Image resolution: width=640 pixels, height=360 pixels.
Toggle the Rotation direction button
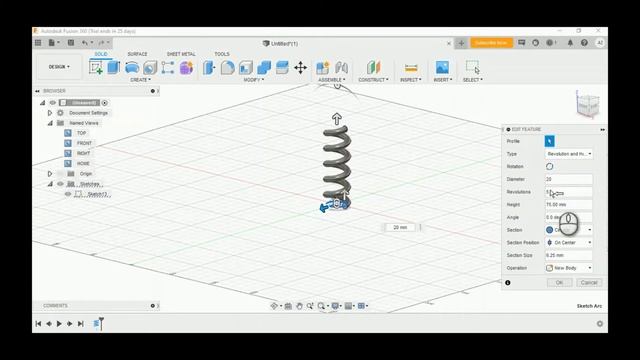point(549,167)
